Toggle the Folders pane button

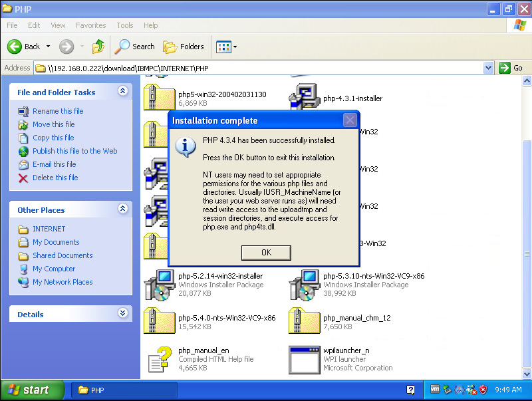click(184, 47)
